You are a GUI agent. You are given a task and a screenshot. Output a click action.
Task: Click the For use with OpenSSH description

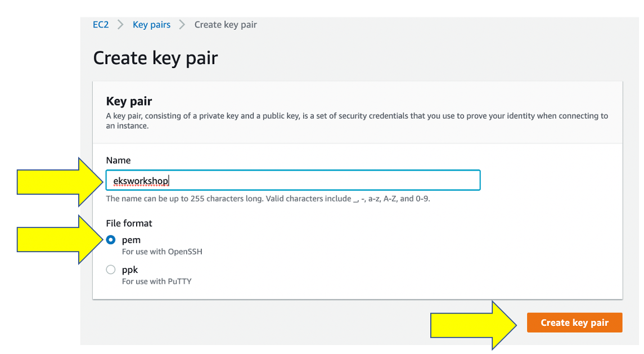pos(162,252)
